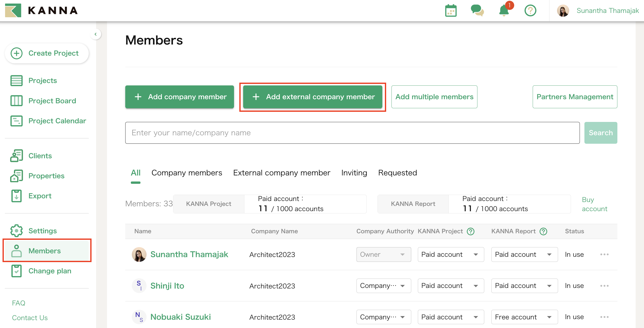This screenshot has height=328, width=644.
Task: Switch to the Inviting tab
Action: [x=354, y=173]
